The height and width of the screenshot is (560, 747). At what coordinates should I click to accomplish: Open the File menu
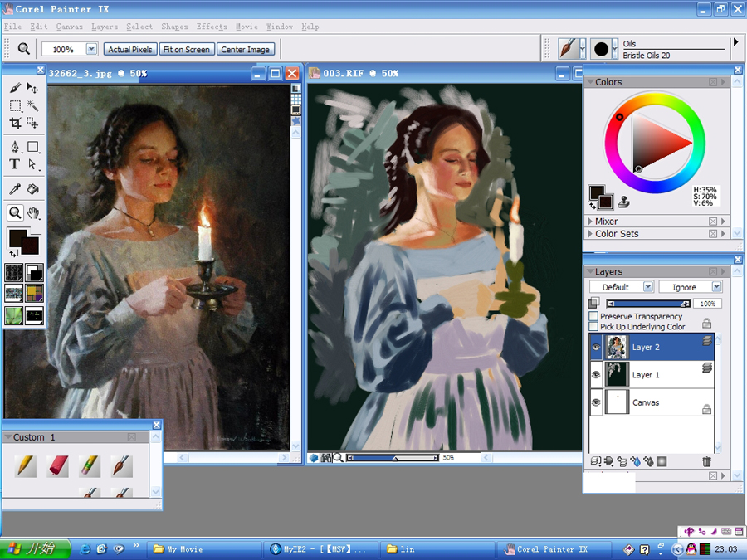12,27
